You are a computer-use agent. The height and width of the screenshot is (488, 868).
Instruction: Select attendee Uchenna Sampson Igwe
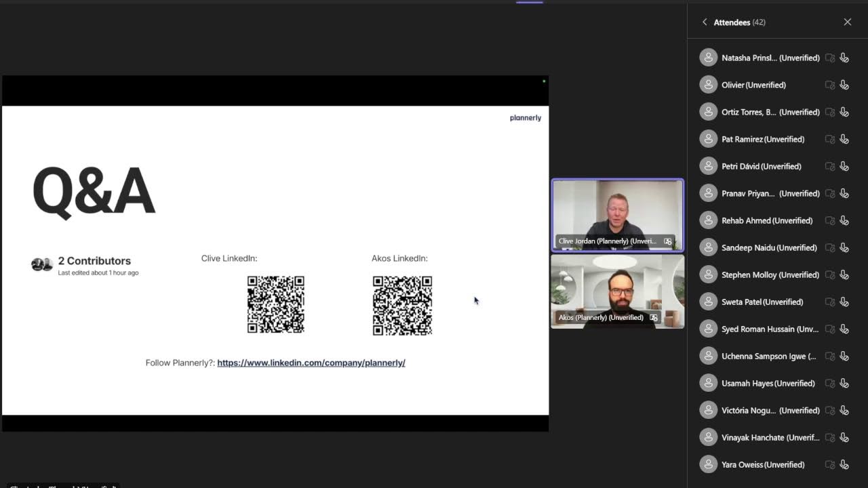774,356
